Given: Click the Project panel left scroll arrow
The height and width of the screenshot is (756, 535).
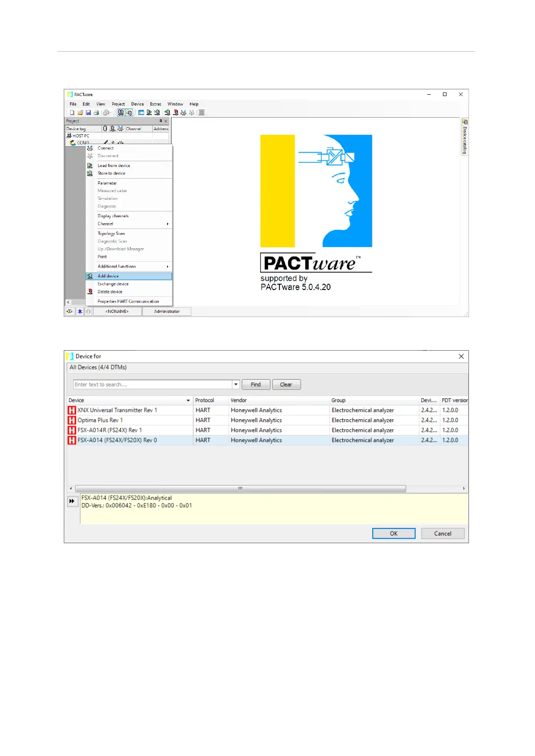Looking at the screenshot, I should point(68,302).
